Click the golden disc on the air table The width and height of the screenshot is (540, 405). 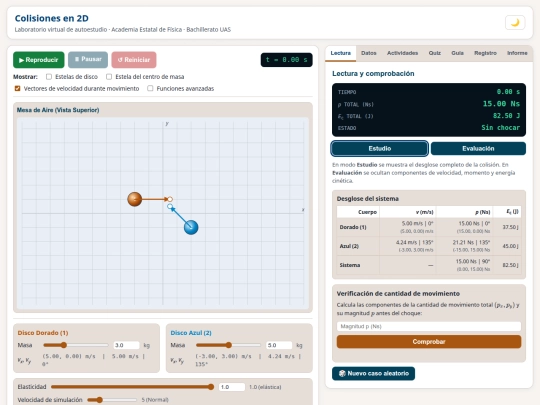click(x=135, y=199)
